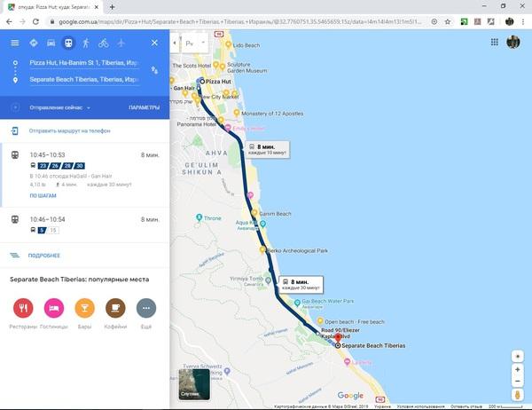This screenshot has height=410, width=532.
Task: Open the departure time dropdown
Action: click(59, 107)
